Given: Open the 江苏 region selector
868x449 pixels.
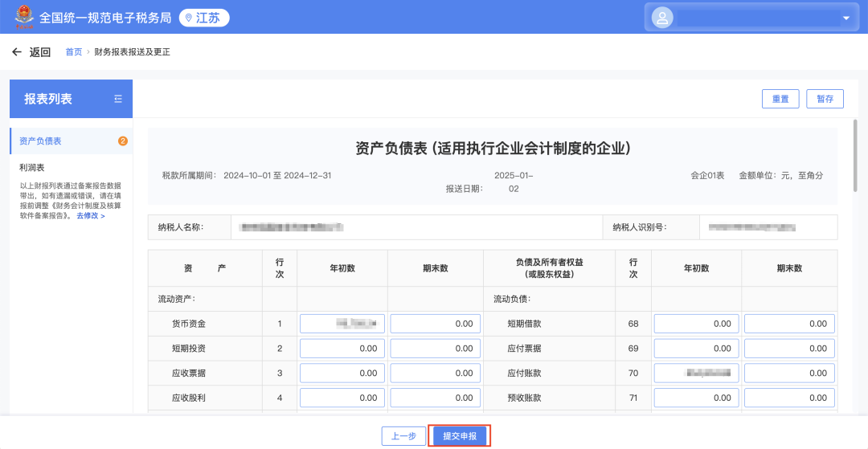Looking at the screenshot, I should pos(203,18).
